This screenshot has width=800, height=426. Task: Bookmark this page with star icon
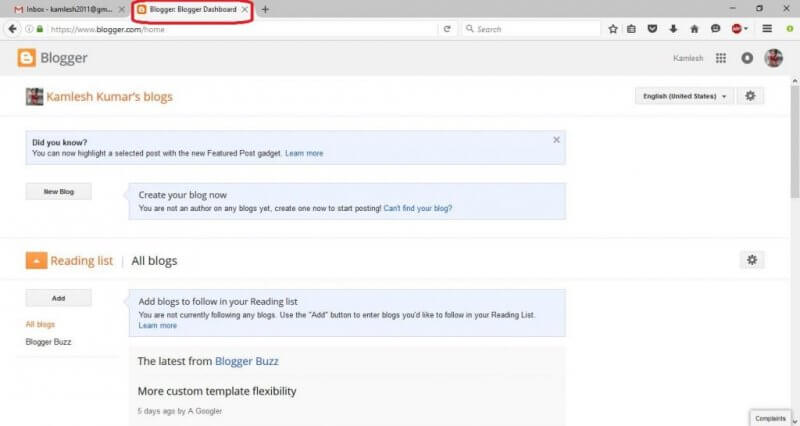pos(613,29)
